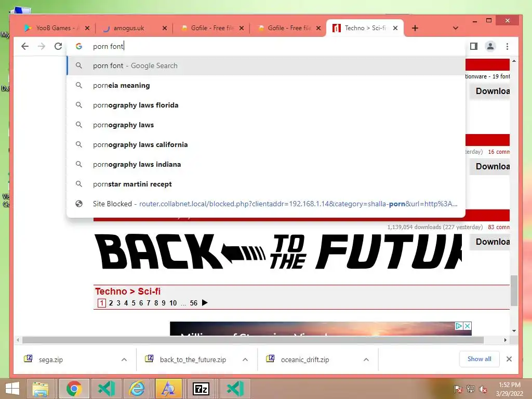Go to page 10 of font list
532x399 pixels.
point(173,303)
